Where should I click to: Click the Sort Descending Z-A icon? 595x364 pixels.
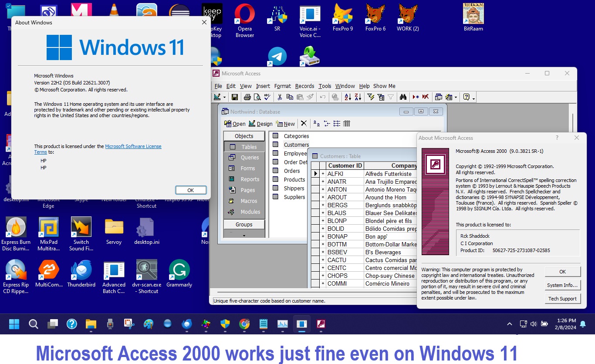pos(358,97)
